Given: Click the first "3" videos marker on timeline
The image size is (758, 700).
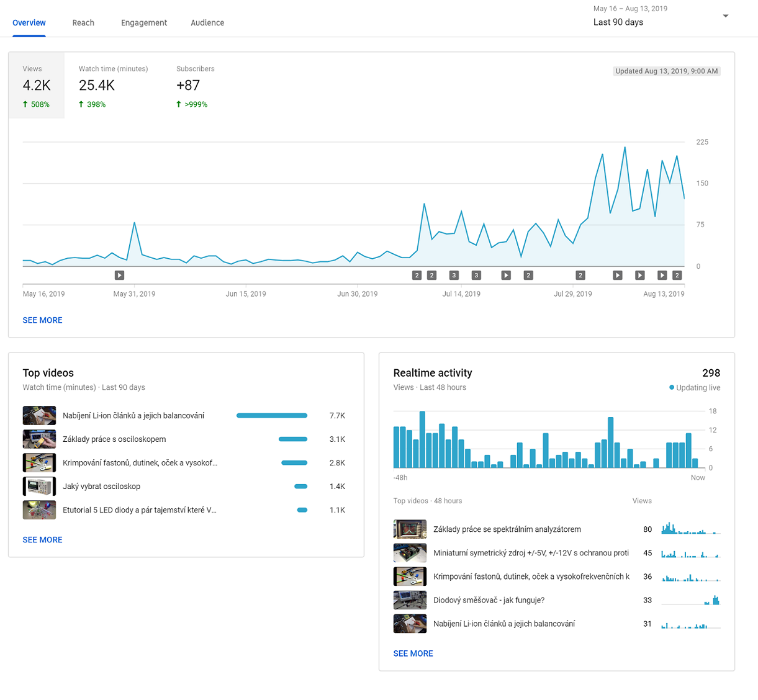Looking at the screenshot, I should coord(454,276).
